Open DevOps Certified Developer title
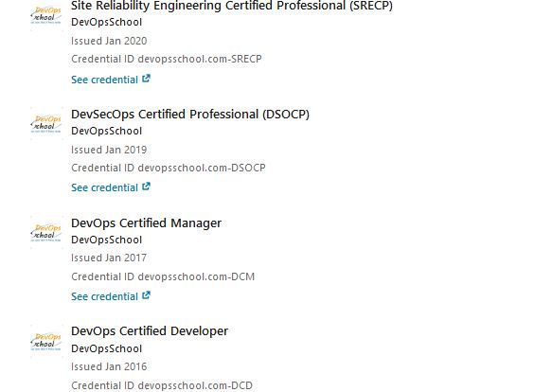Screen dimensions: 552x392 (150, 331)
